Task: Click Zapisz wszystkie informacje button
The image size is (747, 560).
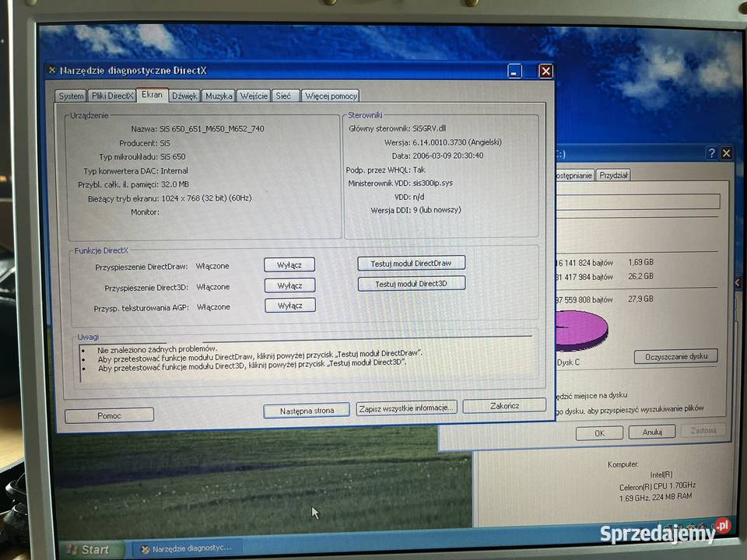Action: [406, 408]
